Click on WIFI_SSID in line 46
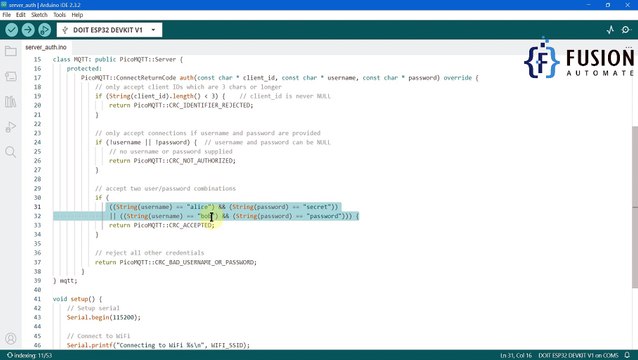638x360 pixels. click(x=228, y=345)
